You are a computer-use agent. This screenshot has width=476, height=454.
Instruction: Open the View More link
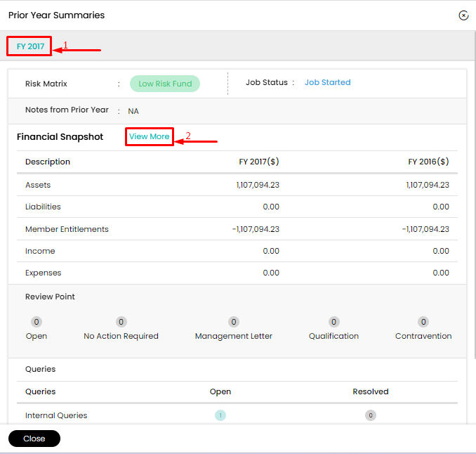point(149,136)
